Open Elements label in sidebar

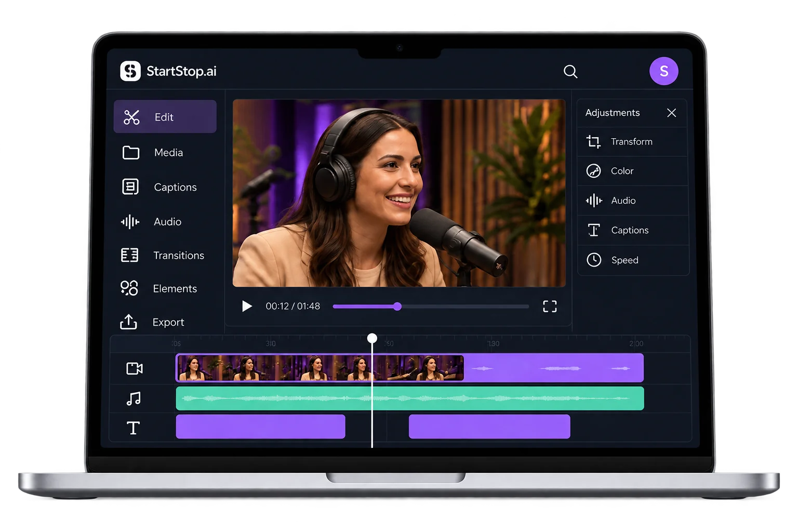pos(175,289)
